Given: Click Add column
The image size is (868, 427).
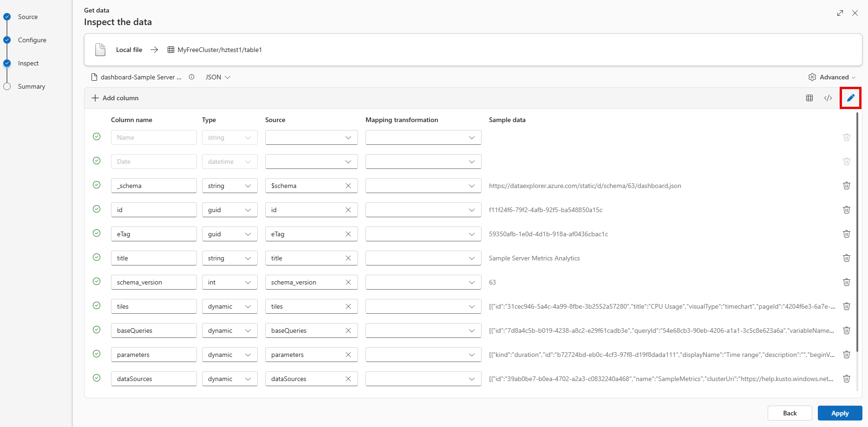Looking at the screenshot, I should click(x=115, y=98).
